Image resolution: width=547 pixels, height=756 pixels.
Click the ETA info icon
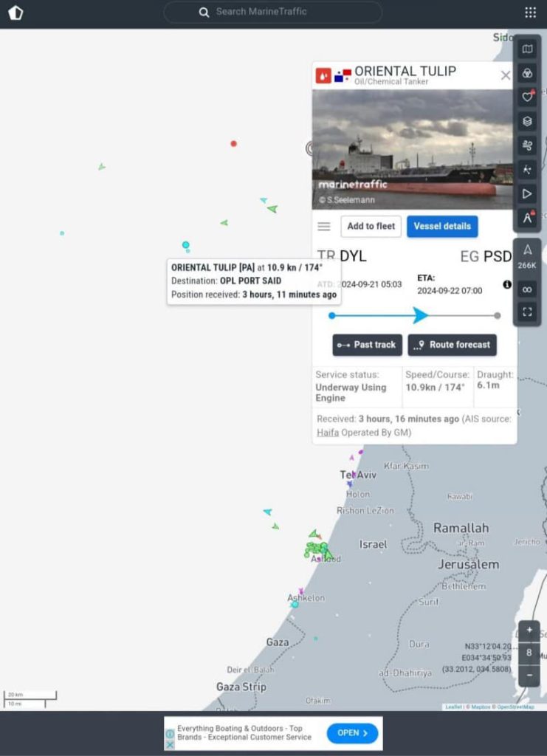click(507, 284)
